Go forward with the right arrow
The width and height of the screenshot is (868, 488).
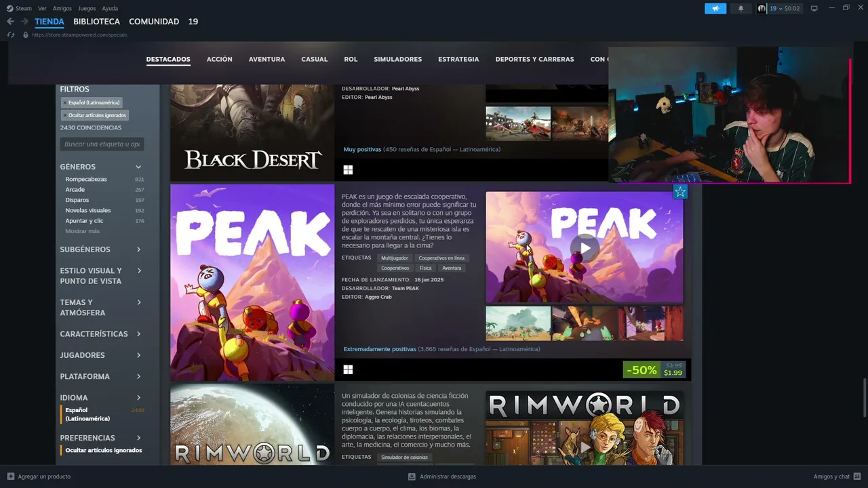tap(24, 22)
